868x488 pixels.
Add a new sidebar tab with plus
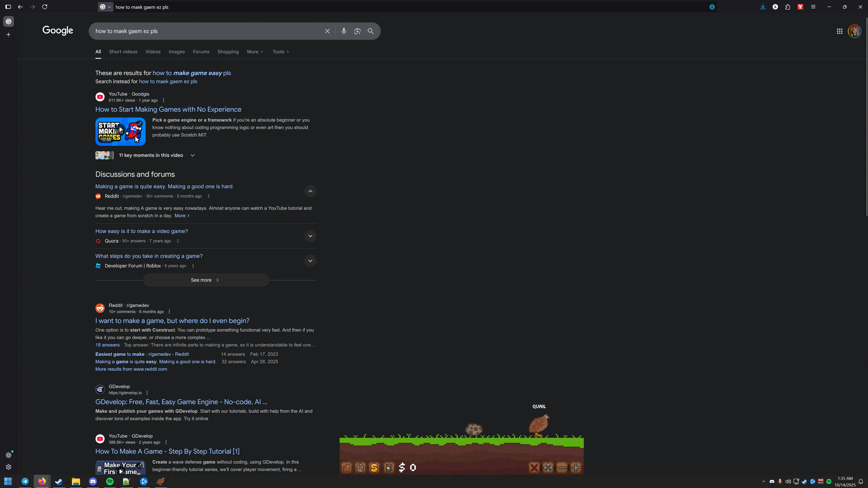pyautogui.click(x=8, y=34)
